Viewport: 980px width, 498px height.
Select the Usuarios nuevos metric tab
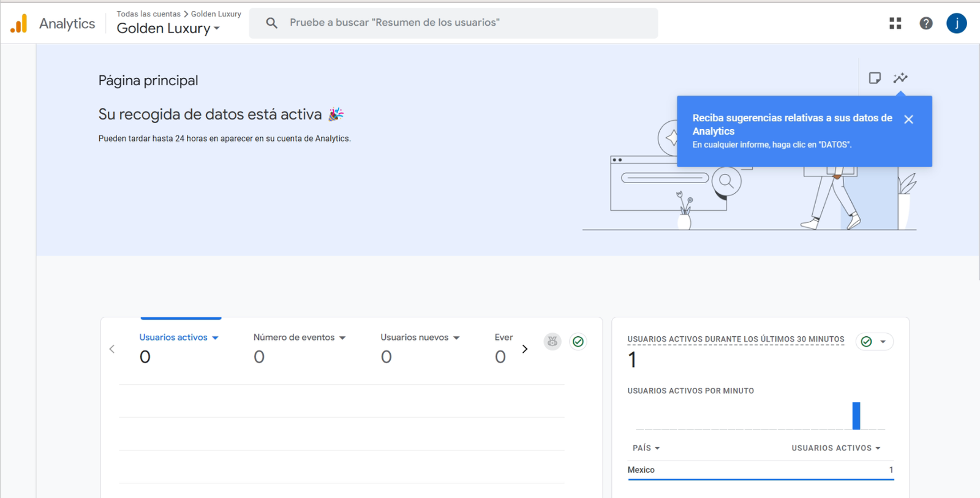tap(415, 338)
